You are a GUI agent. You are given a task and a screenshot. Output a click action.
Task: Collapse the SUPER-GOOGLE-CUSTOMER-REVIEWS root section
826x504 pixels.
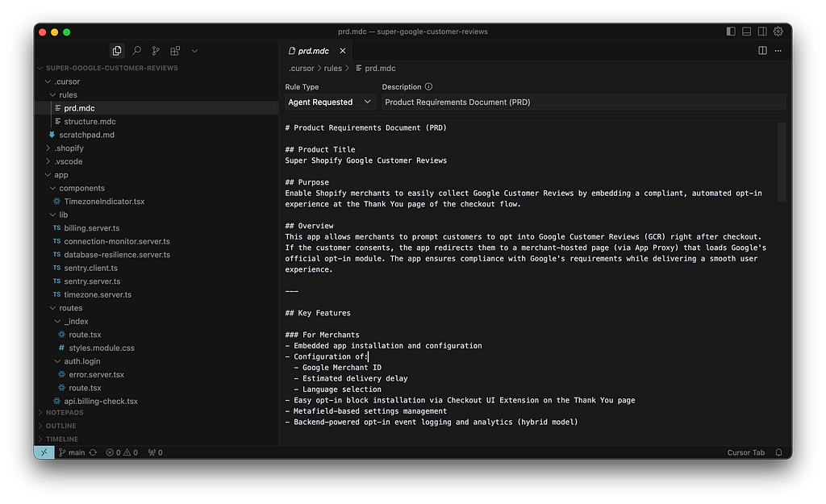pos(111,68)
